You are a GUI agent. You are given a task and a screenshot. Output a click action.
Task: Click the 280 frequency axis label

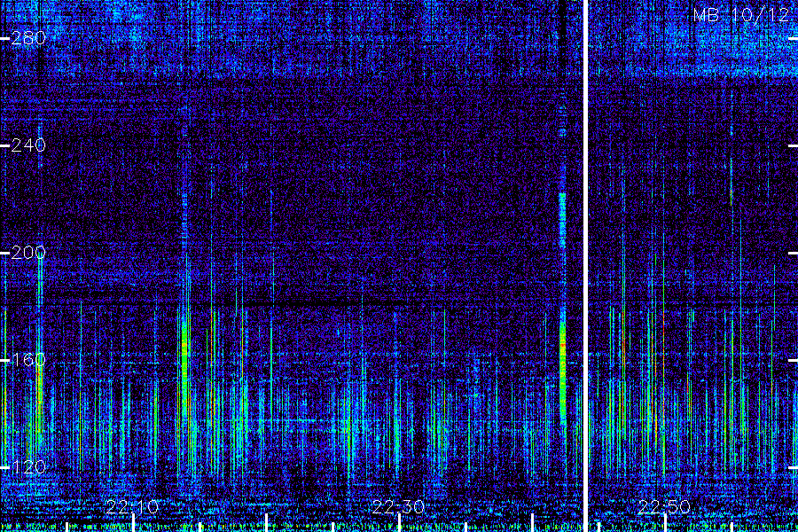pyautogui.click(x=28, y=38)
